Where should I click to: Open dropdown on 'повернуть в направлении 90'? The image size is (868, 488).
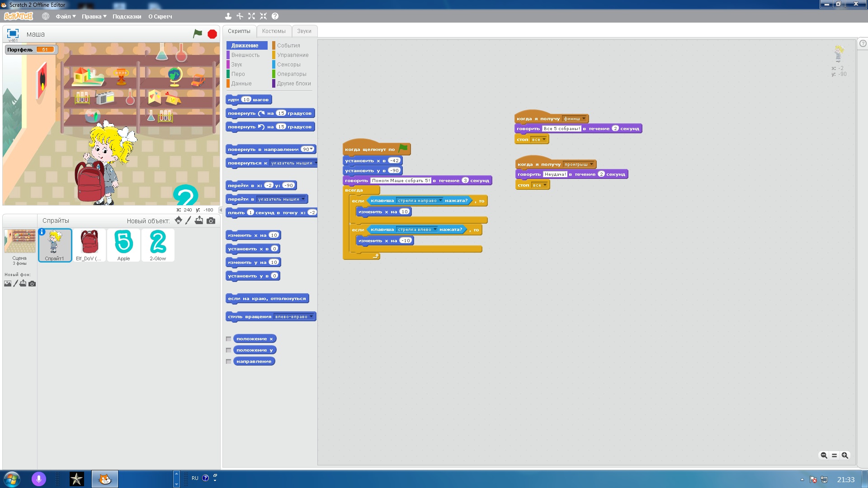(311, 149)
